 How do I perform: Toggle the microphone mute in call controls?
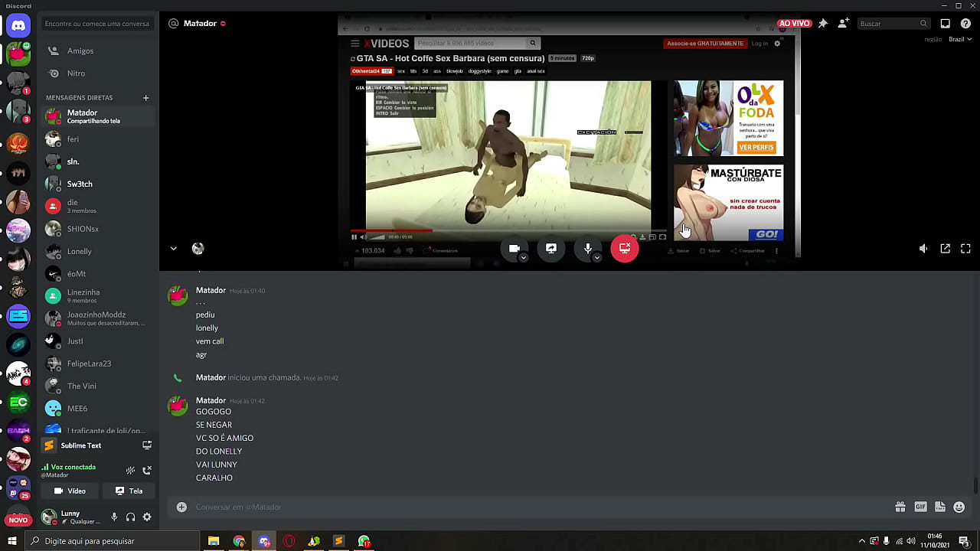tap(587, 249)
